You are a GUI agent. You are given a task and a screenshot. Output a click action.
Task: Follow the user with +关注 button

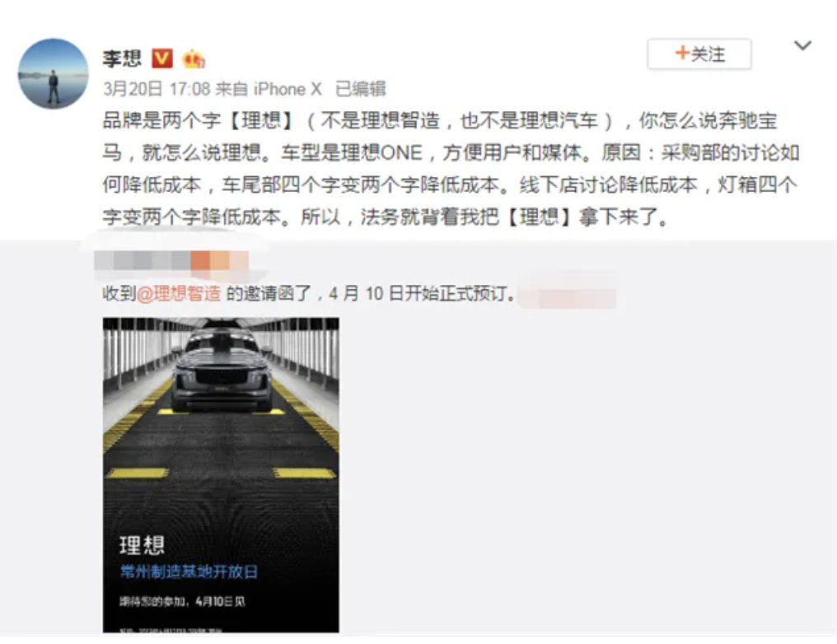pyautogui.click(x=699, y=54)
